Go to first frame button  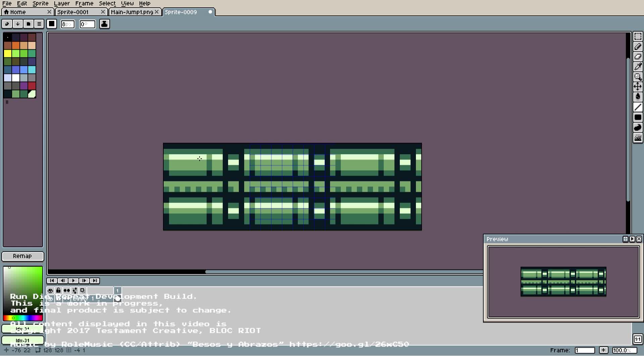tap(52, 280)
